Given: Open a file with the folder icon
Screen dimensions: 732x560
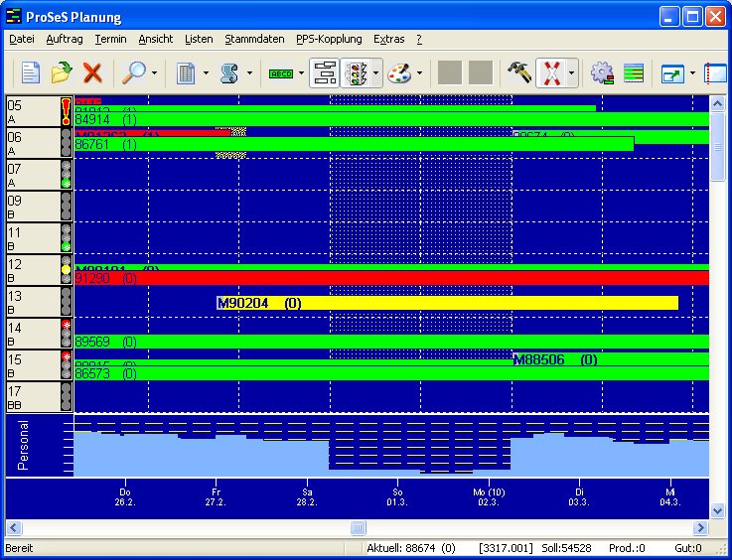Looking at the screenshot, I should (62, 72).
